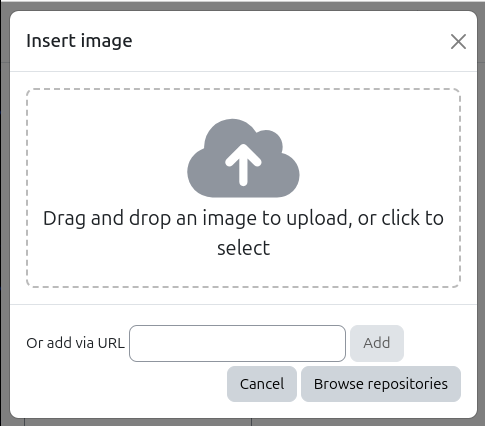The width and height of the screenshot is (485, 426).
Task: Click the dimmed backdrop above the dialog
Action: click(242, 5)
